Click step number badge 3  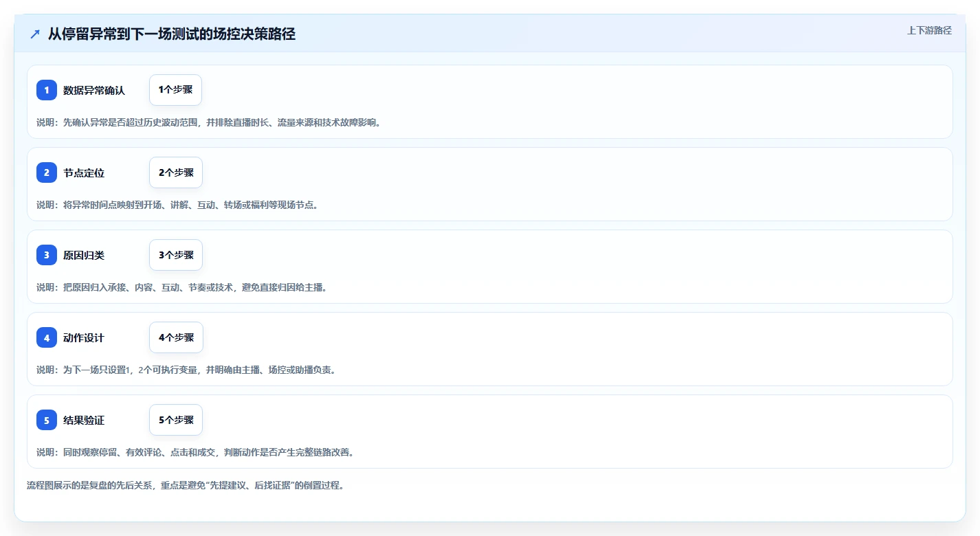point(47,255)
